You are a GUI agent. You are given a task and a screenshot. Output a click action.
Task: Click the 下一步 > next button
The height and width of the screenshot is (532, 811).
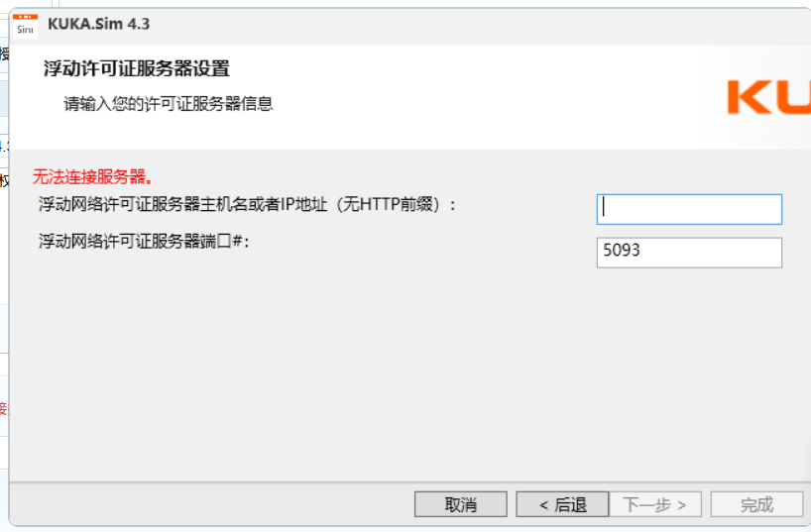pyautogui.click(x=654, y=504)
